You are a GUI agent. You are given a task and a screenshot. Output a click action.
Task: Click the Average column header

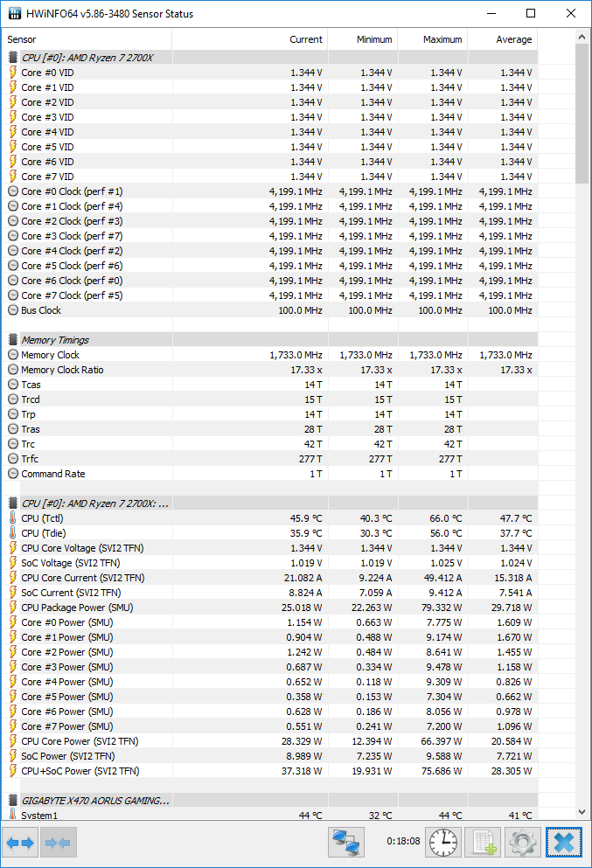(503, 39)
